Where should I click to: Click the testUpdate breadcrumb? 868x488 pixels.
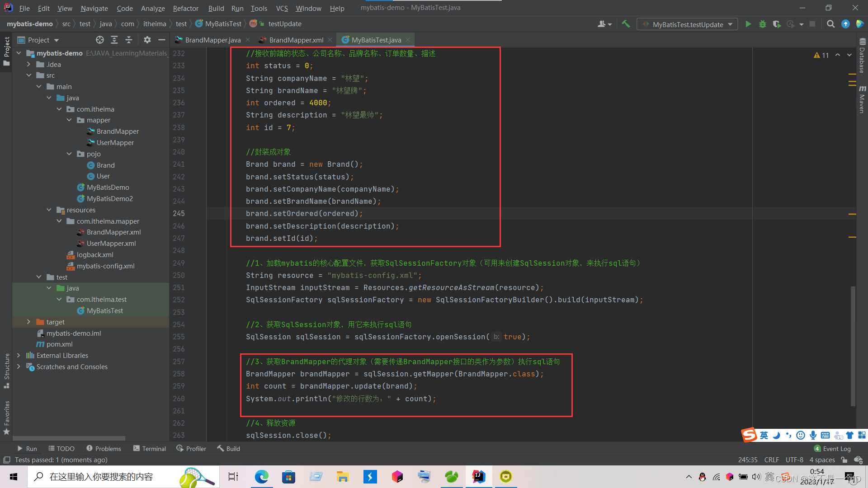point(284,24)
